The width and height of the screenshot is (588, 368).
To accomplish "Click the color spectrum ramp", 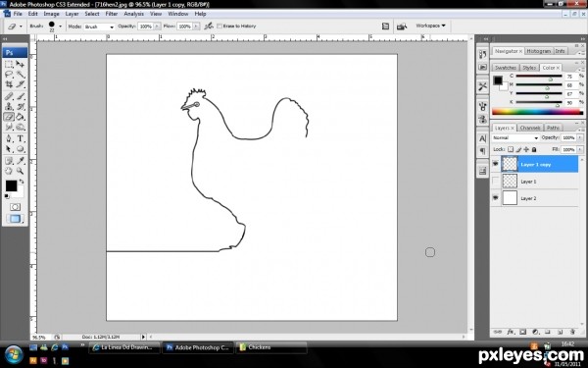I will pos(538,112).
